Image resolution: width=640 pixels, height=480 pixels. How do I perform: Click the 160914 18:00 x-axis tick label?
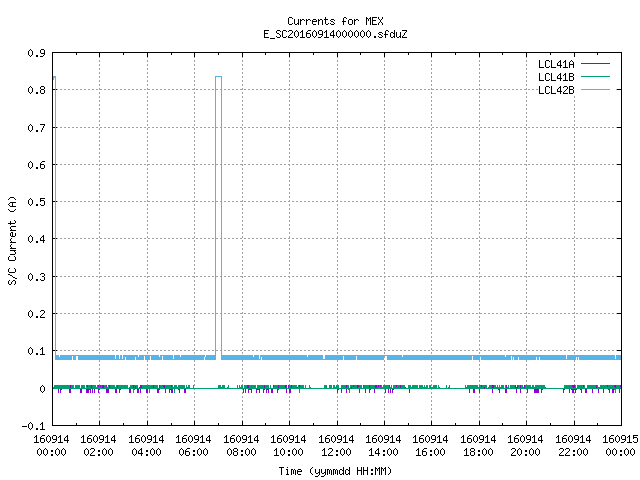point(478,446)
